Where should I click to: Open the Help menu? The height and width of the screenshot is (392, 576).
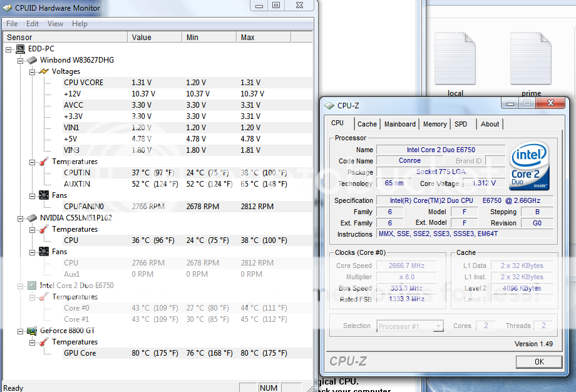coord(80,24)
